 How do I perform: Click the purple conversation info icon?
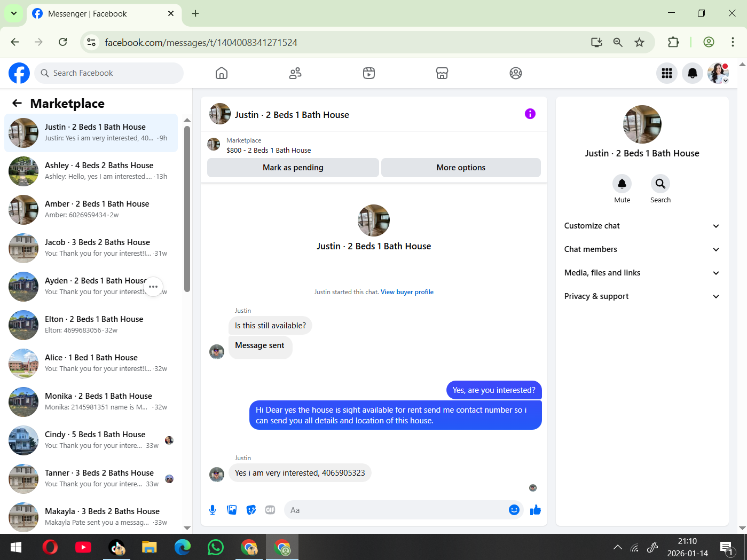point(530,114)
